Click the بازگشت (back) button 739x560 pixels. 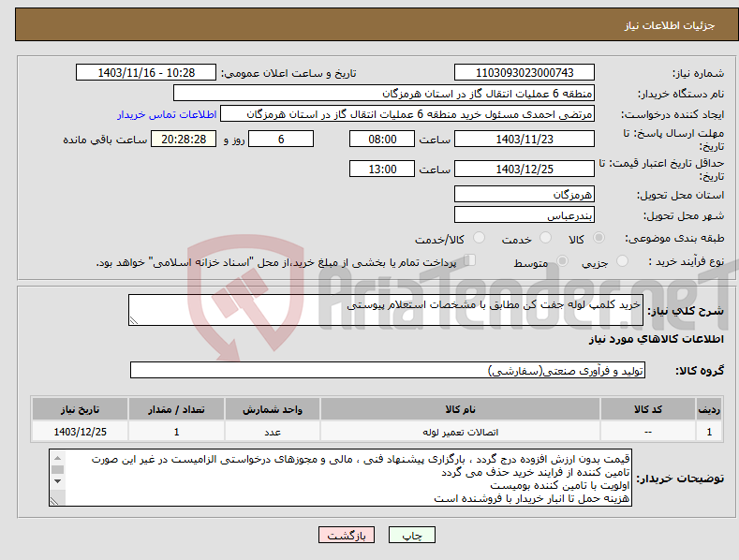click(x=347, y=535)
